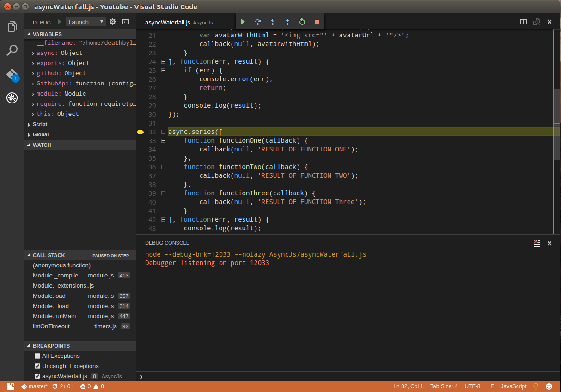
Task: Expand the Script scope
Action: click(x=29, y=124)
